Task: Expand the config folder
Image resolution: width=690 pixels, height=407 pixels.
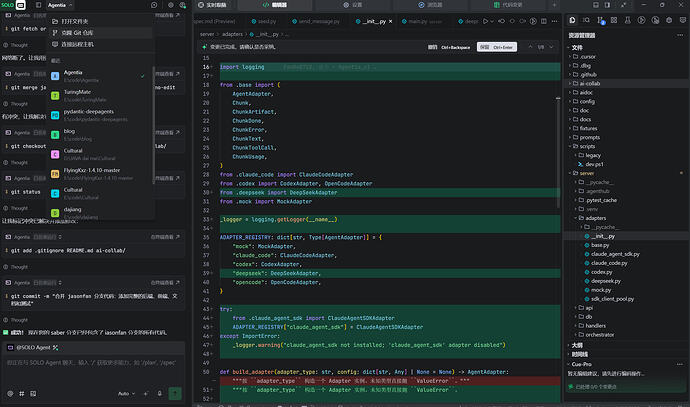Action: tap(627, 101)
